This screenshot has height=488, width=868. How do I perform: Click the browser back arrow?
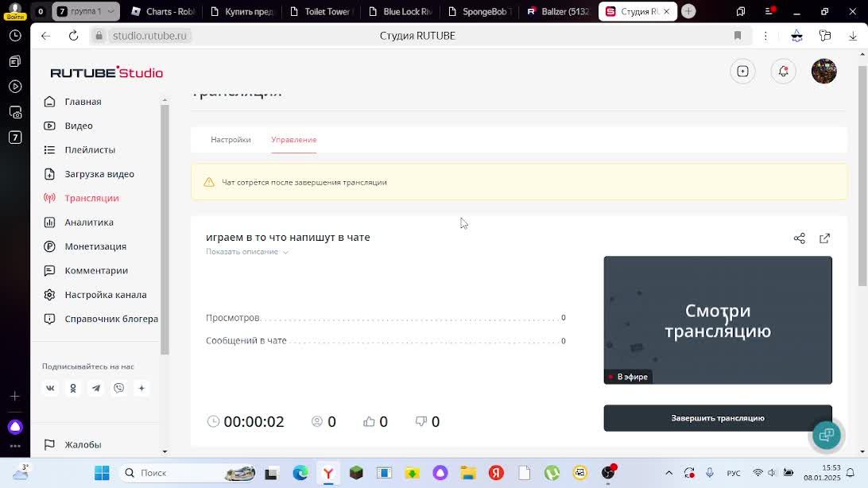coord(46,36)
